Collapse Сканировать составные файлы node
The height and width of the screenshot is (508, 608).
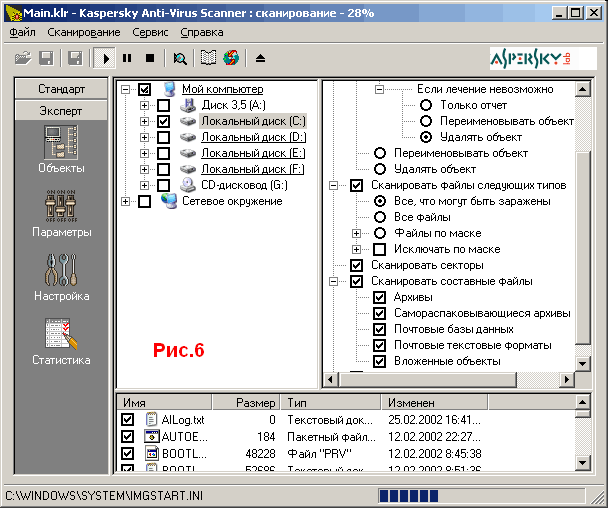coord(333,281)
